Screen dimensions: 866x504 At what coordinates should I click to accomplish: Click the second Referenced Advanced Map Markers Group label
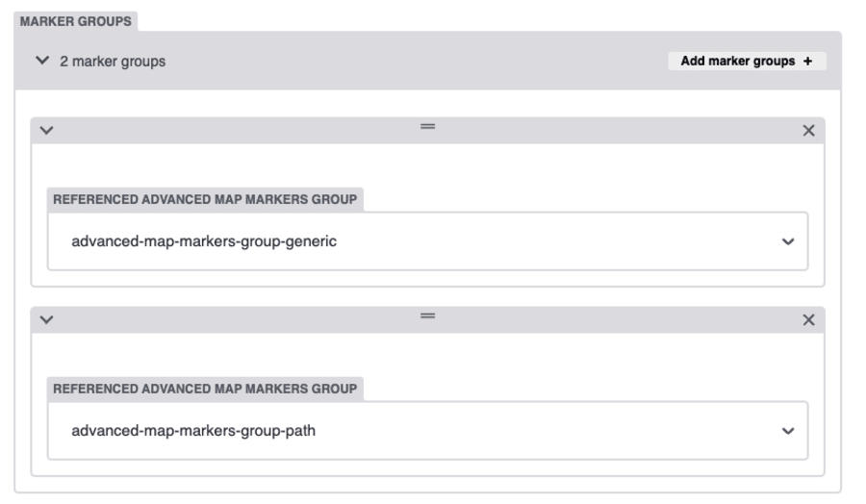(x=205, y=389)
